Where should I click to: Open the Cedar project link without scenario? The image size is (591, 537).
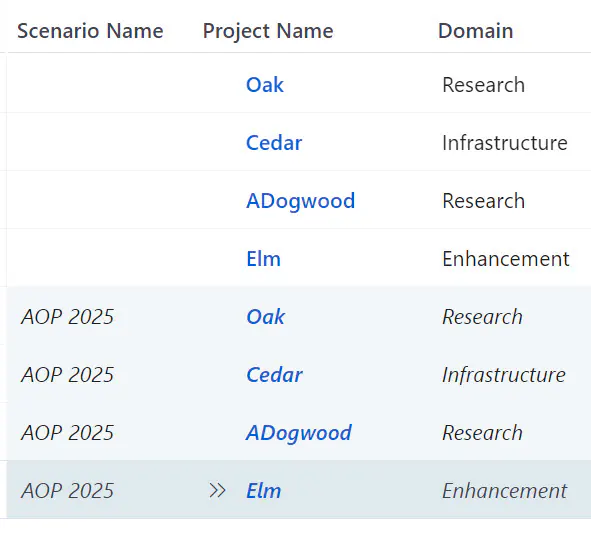pos(274,142)
